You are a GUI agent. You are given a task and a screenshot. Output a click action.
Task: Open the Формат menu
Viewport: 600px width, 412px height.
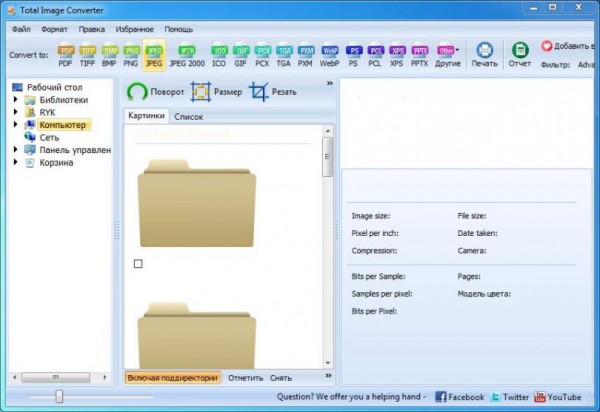tap(54, 29)
